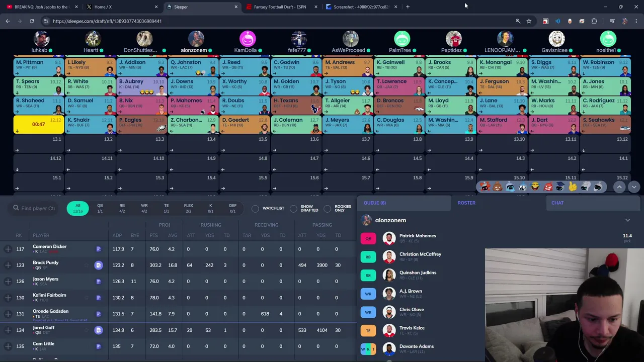Send the thumbs up emoji reaction

pyautogui.click(x=573, y=187)
